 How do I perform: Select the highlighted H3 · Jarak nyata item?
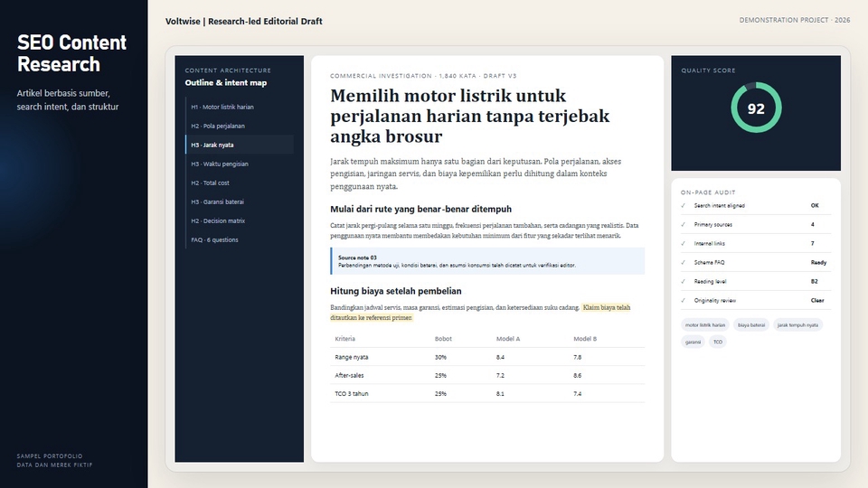[240, 145]
